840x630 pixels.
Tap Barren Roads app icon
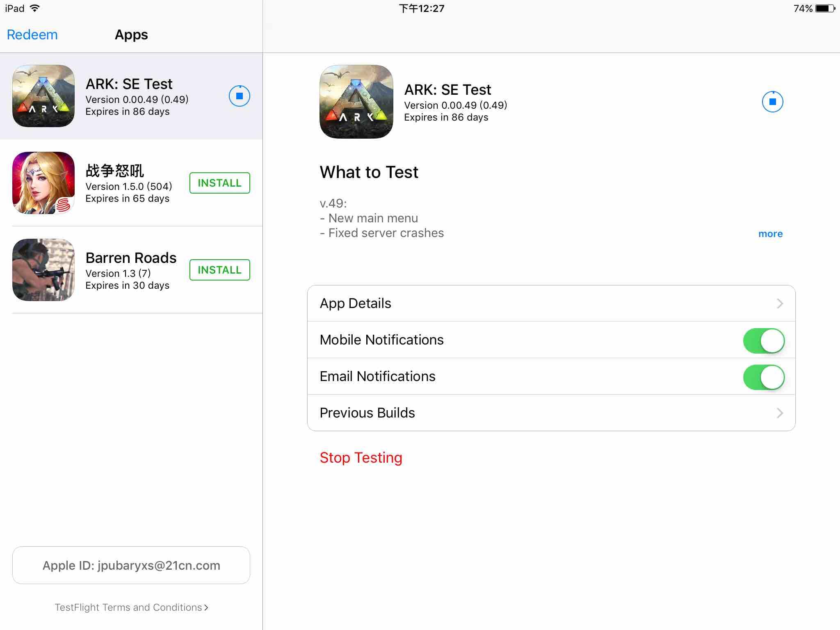[x=43, y=270]
